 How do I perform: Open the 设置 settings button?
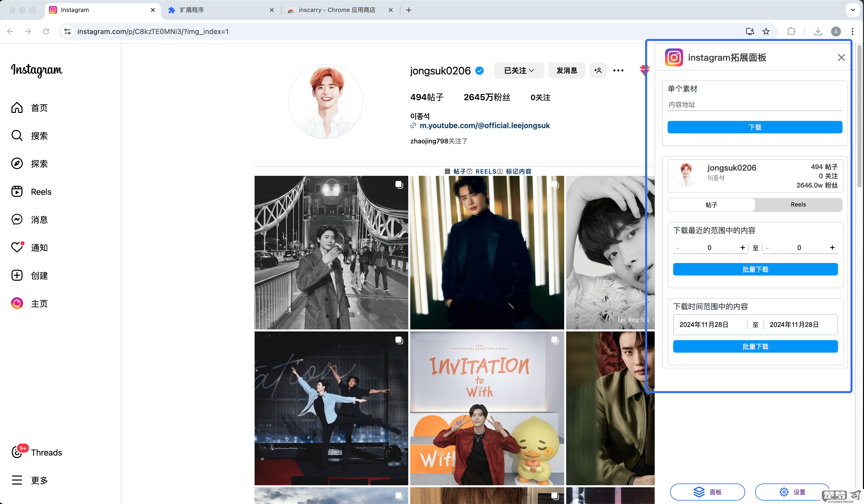point(792,492)
